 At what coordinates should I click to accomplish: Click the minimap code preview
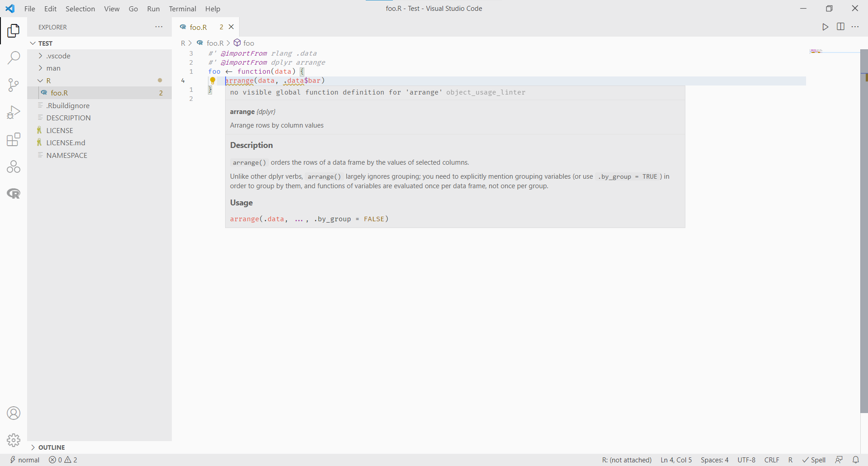pos(816,51)
